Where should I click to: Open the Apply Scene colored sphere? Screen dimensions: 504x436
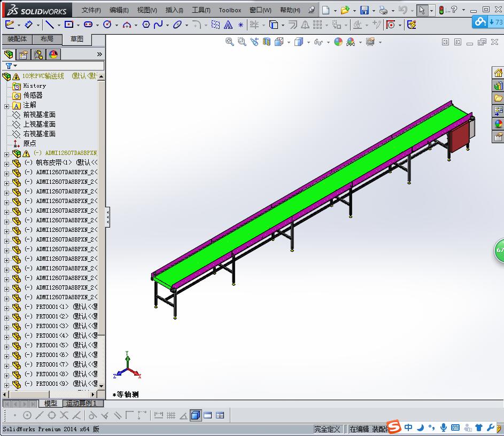(x=338, y=42)
